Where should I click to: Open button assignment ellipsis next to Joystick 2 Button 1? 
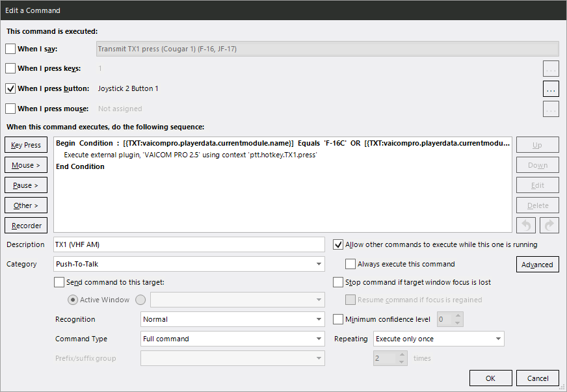(551, 89)
